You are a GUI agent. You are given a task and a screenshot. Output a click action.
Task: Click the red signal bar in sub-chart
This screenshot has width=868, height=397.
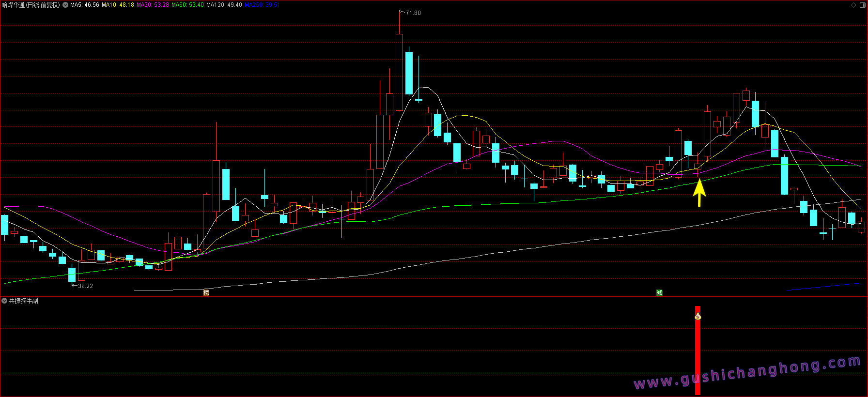pyautogui.click(x=697, y=353)
